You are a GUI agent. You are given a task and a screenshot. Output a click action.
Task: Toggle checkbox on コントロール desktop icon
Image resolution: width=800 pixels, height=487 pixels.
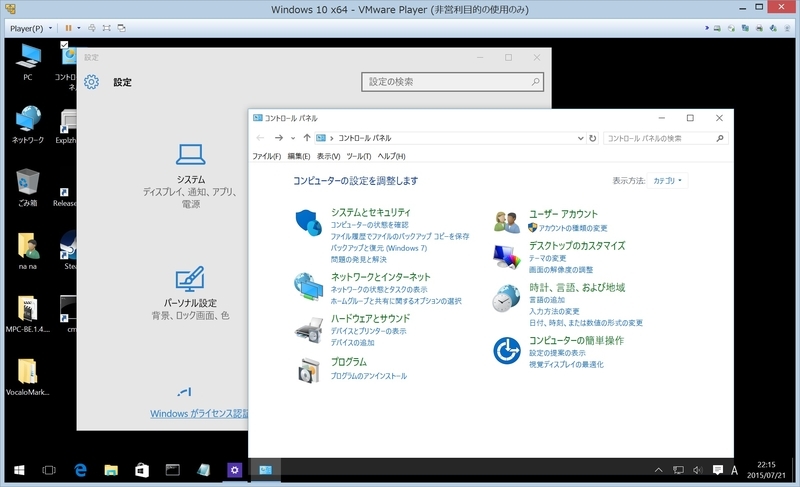[64, 45]
